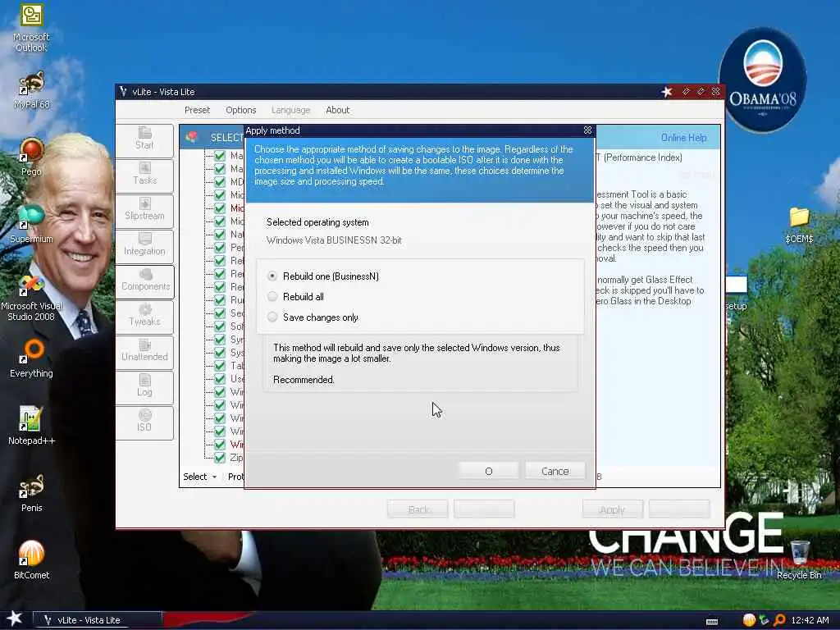This screenshot has width=840, height=630.
Task: Uncheck the Sec component checkbox
Action: 220,313
